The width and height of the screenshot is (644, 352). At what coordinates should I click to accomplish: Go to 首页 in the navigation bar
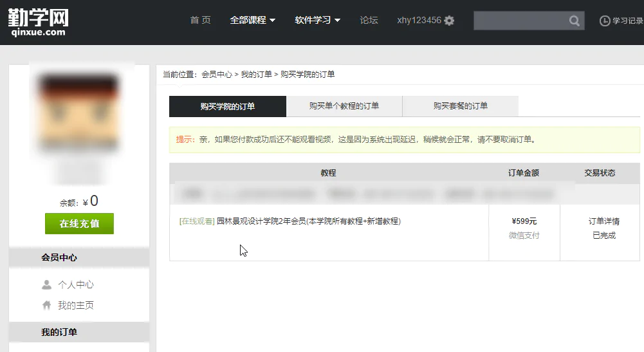tap(201, 20)
